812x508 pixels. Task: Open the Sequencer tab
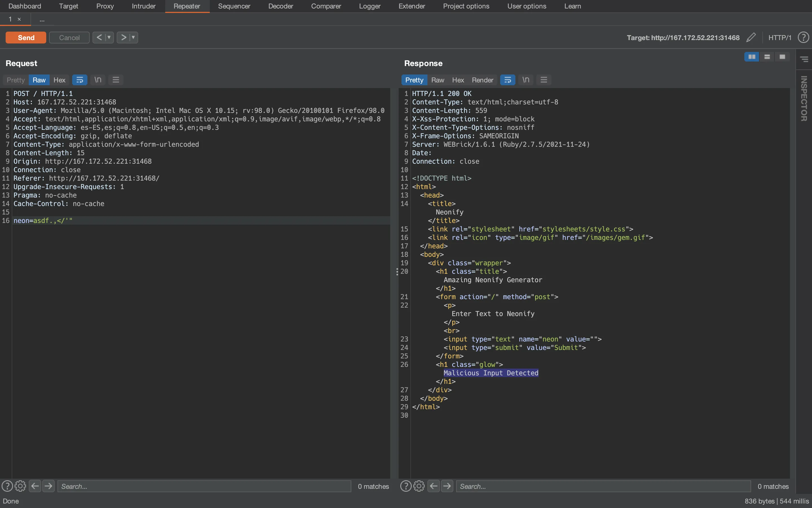point(234,6)
